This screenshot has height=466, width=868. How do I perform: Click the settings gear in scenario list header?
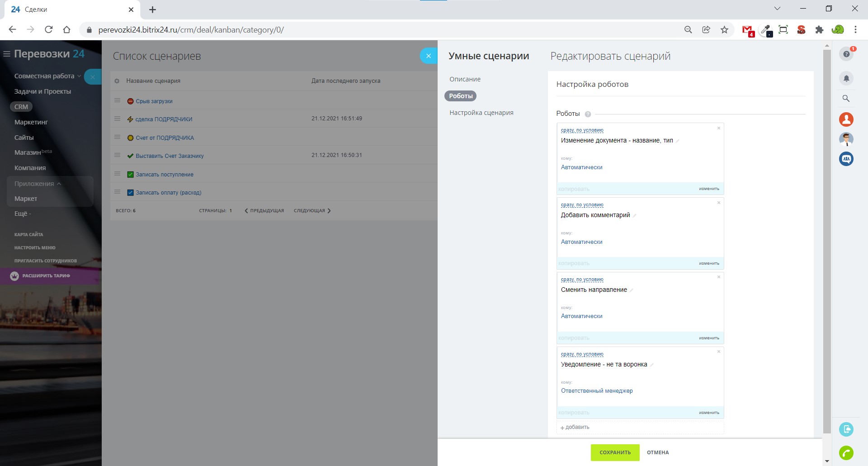pos(117,81)
